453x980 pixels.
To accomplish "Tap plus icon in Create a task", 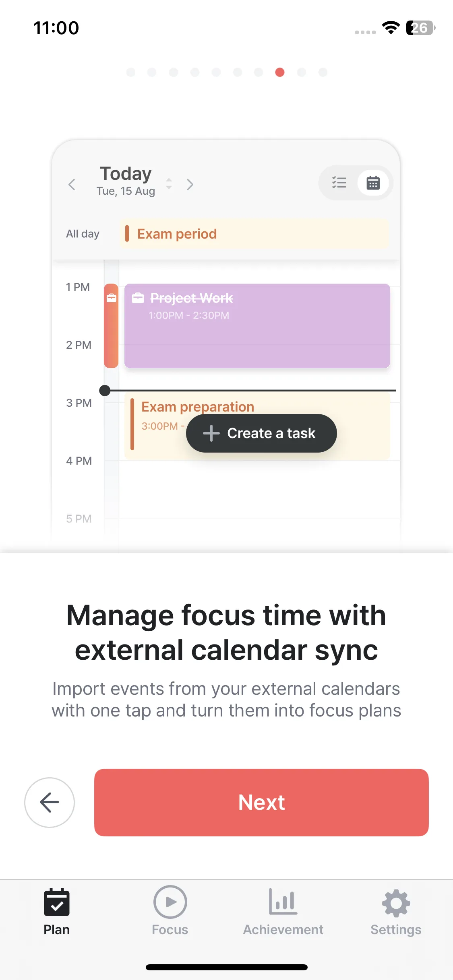I will (211, 433).
